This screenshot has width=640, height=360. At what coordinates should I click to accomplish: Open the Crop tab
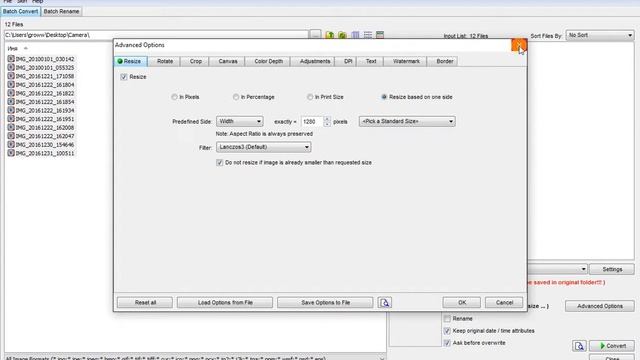196,61
